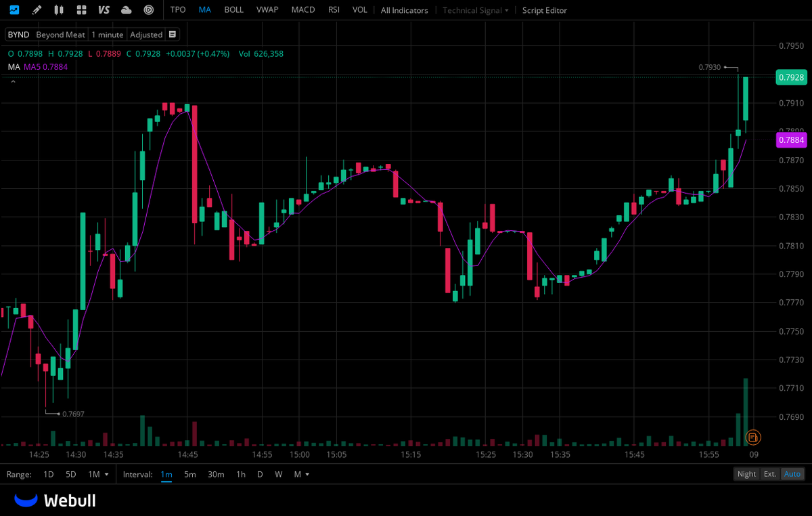Open the 1 minute interval selector
This screenshot has height=516, width=812.
[108, 35]
